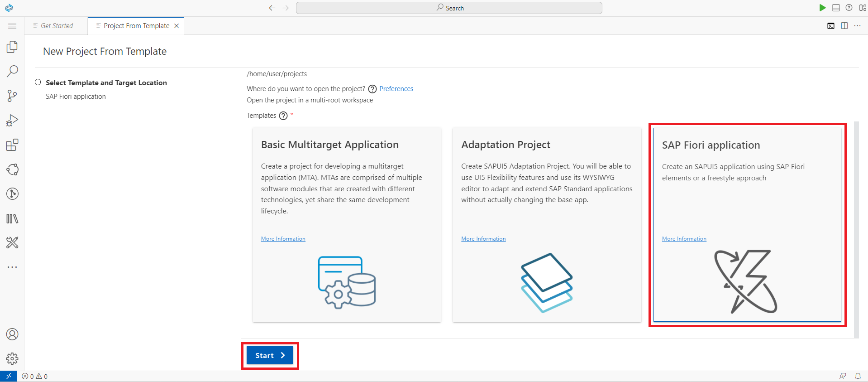The height and width of the screenshot is (382, 868).
Task: Click the notifications bell in status bar
Action: 858,376
